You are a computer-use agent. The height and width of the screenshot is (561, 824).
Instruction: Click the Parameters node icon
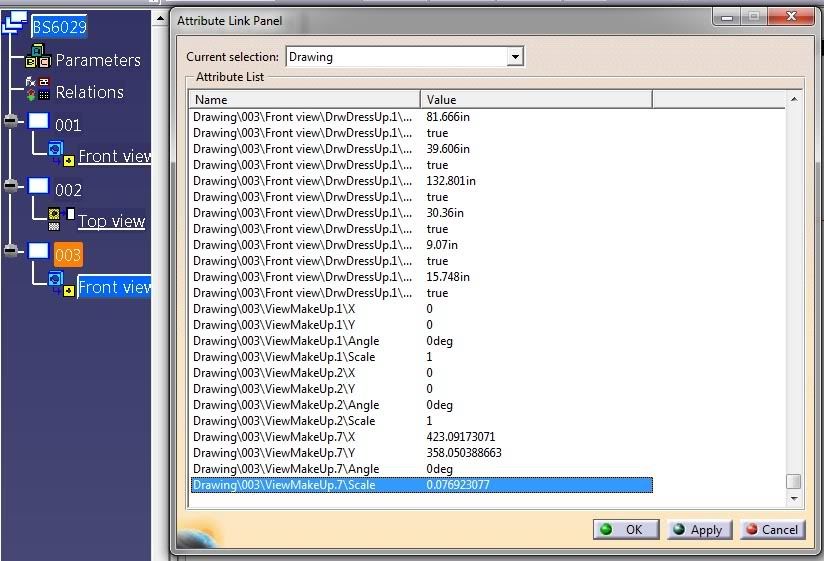pos(38,57)
